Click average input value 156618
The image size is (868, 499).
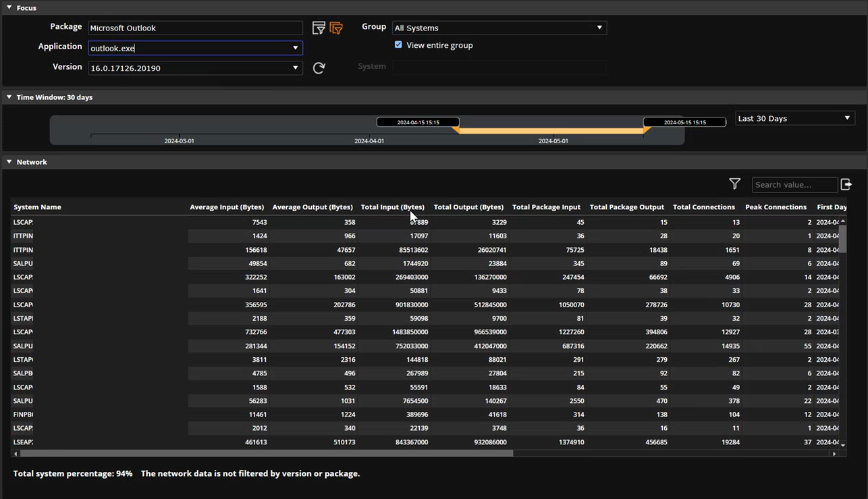pos(255,250)
